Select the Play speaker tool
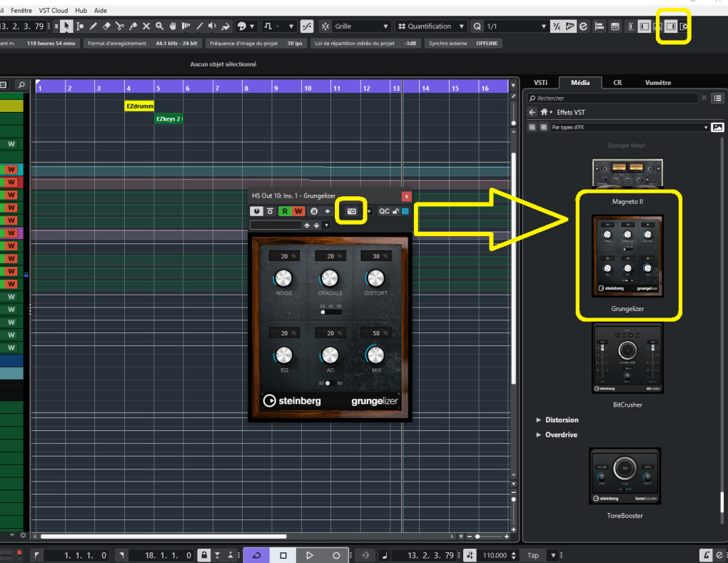 [213, 26]
